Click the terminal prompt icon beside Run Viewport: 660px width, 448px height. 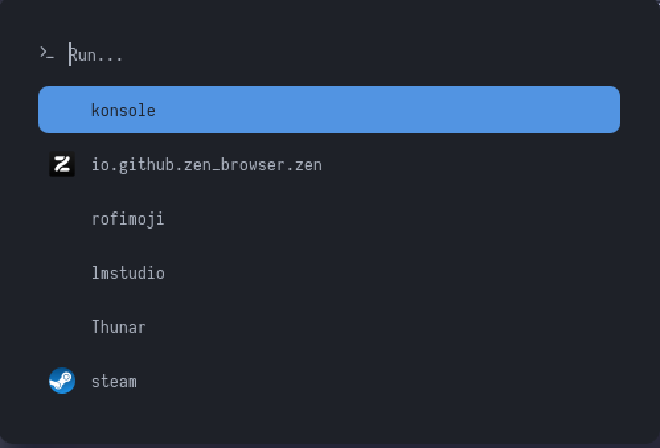(x=46, y=54)
